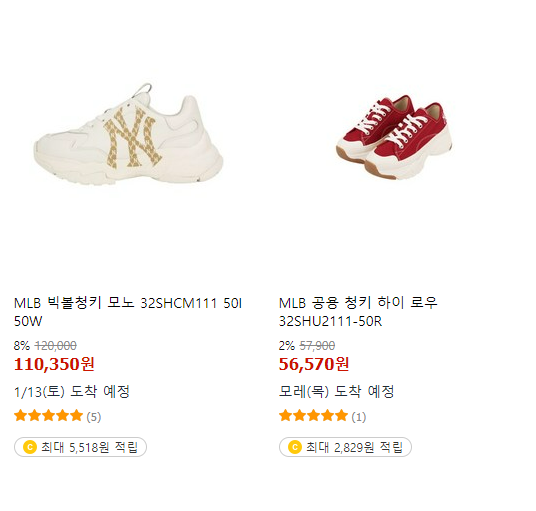Click the 110,350원 sale price

[54, 364]
